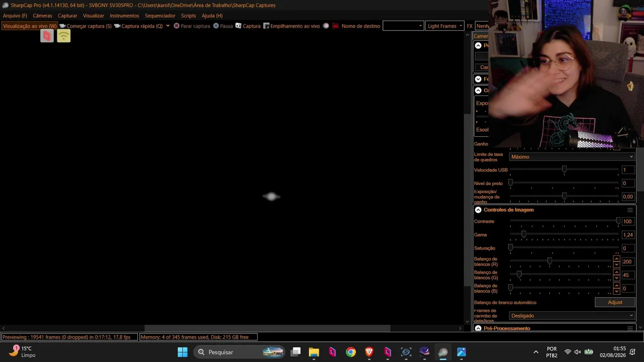Click the Captura rápida camera icon
Image resolution: width=644 pixels, height=362 pixels.
117,26
